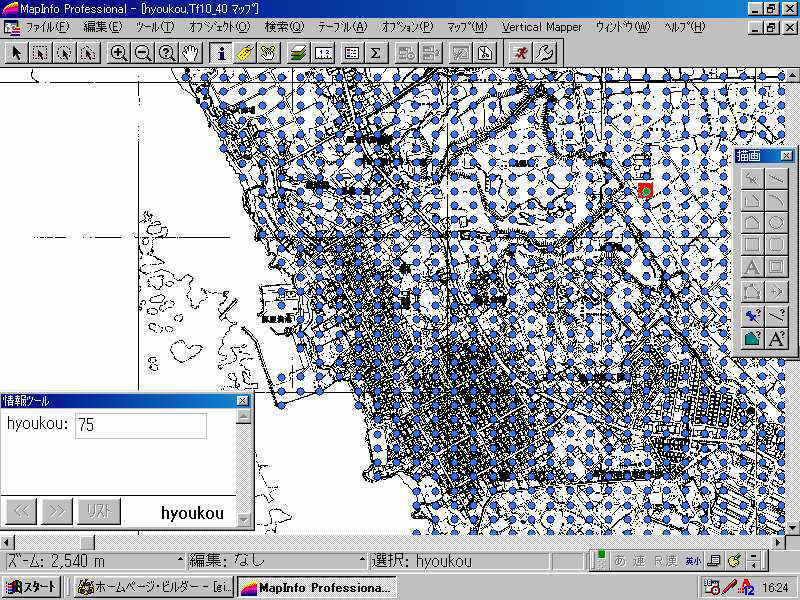Select the Zoom-in magnifier tool
The width and height of the screenshot is (800, 600).
[119, 53]
